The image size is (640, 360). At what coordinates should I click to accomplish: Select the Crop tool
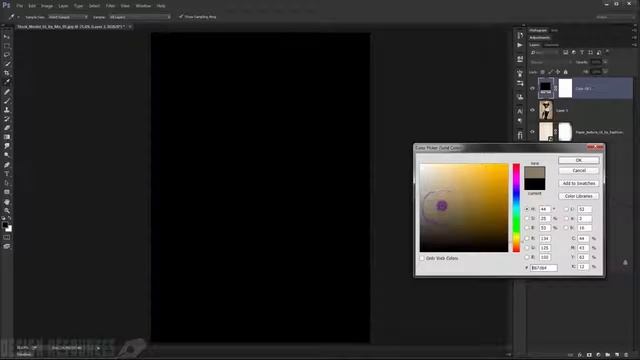click(7, 73)
